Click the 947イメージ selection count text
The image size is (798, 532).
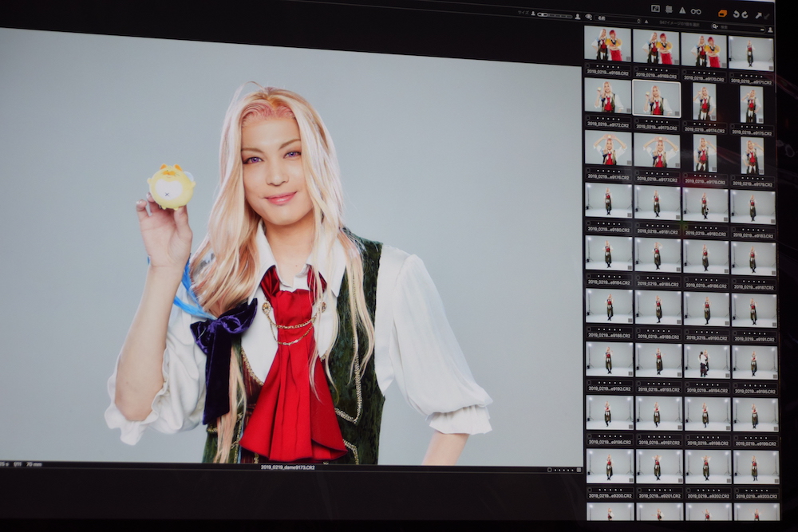point(679,23)
